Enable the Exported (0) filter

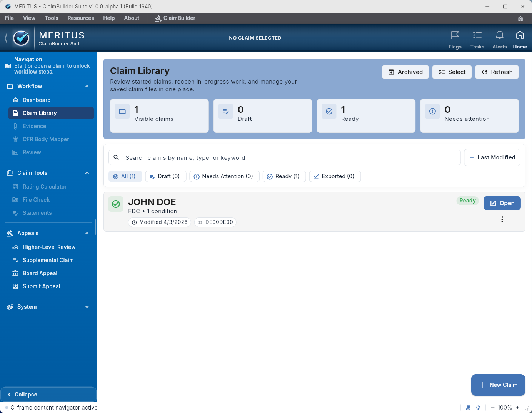click(x=335, y=176)
